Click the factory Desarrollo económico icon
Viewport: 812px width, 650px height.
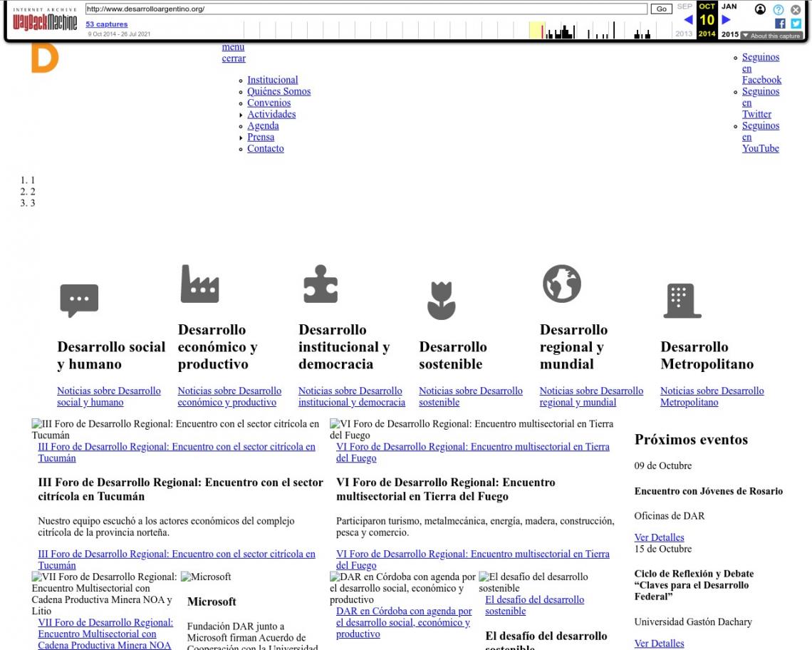coord(200,284)
